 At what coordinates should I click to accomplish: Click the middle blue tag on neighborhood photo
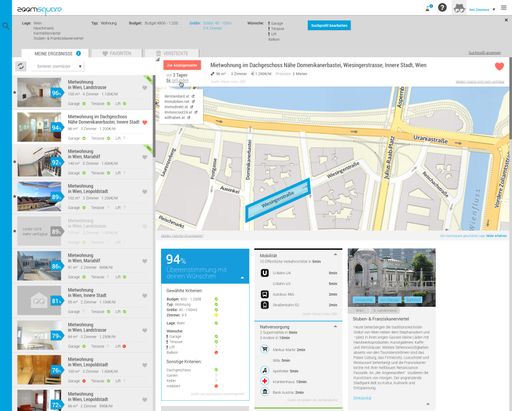tap(389, 300)
